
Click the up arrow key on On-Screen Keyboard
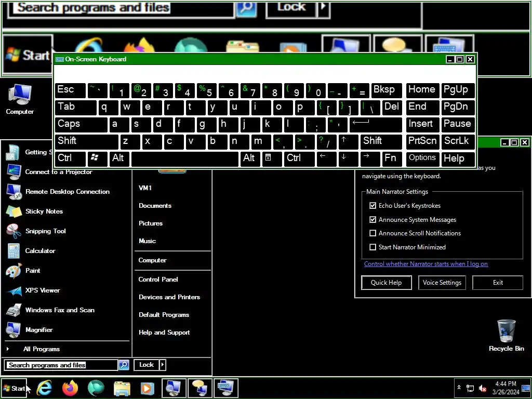tap(348, 141)
